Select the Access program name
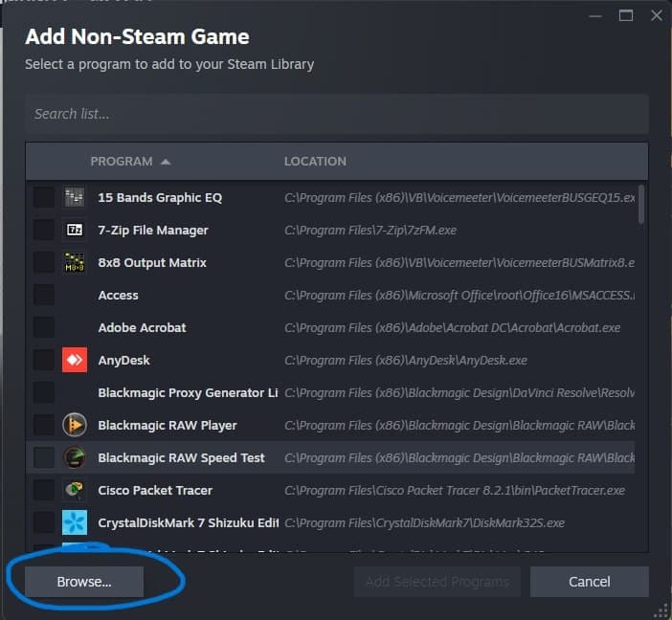This screenshot has width=672, height=620. pos(119,296)
